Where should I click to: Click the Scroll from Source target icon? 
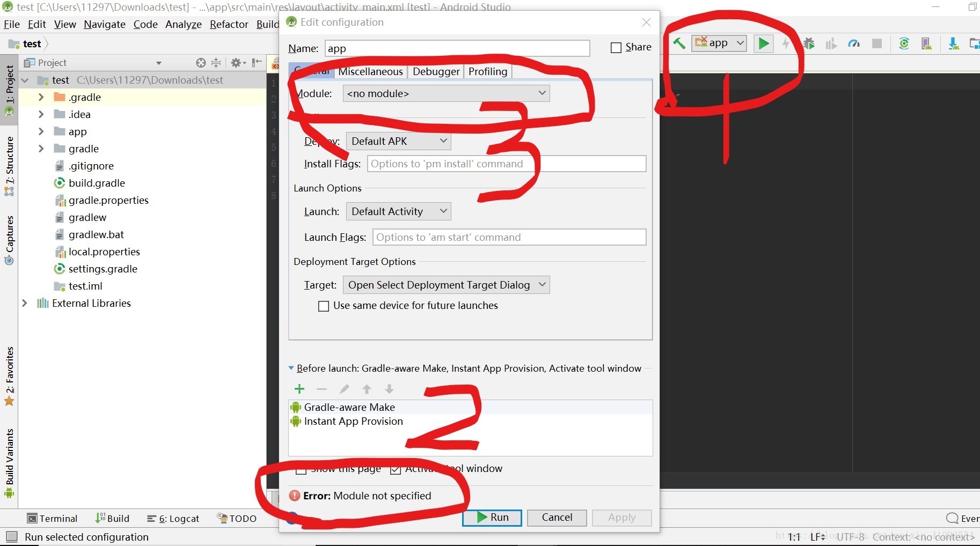coord(201,63)
